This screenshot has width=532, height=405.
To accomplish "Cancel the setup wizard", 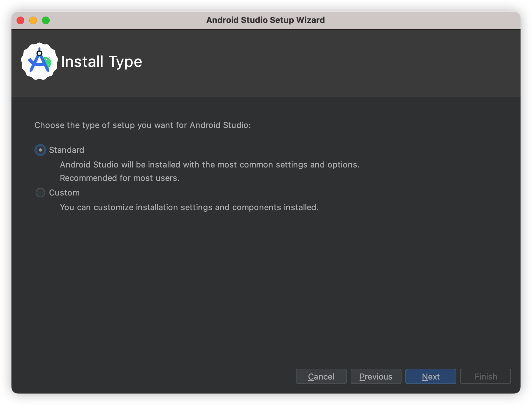I will (321, 376).
